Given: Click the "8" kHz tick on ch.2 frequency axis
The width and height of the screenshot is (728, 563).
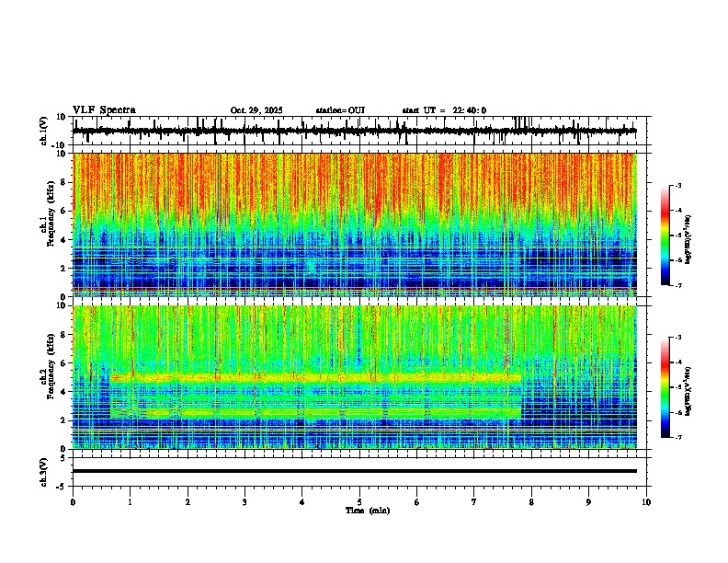Looking at the screenshot, I should coord(64,335).
